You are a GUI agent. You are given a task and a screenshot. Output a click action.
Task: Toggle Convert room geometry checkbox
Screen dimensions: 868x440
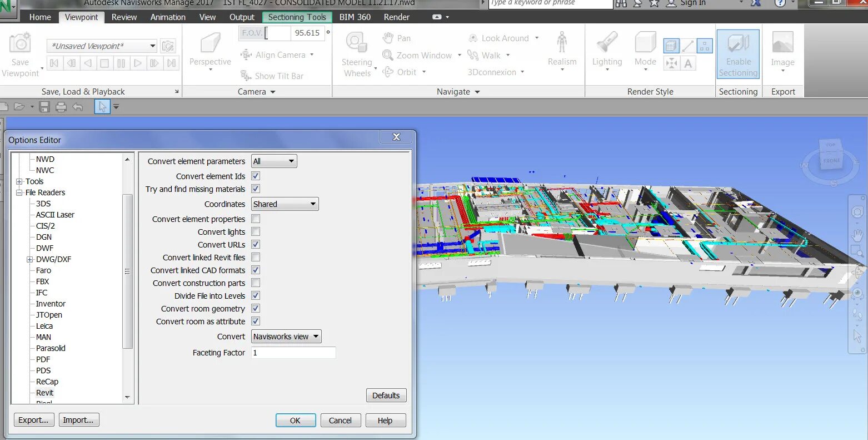pyautogui.click(x=256, y=308)
